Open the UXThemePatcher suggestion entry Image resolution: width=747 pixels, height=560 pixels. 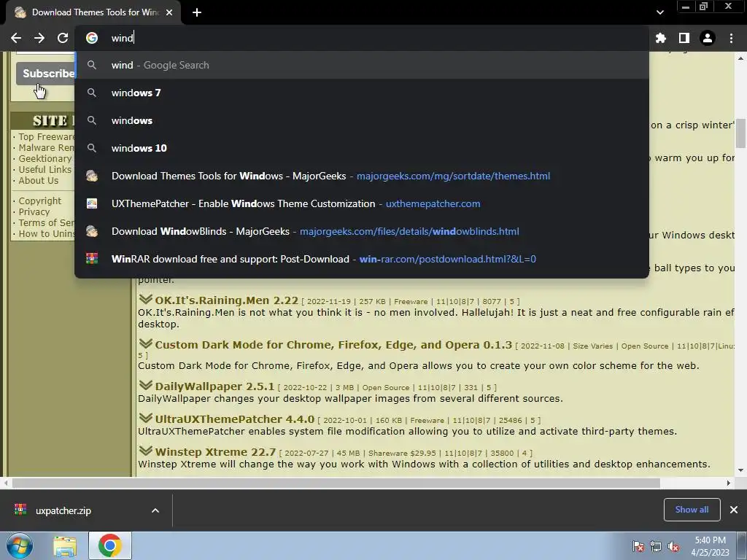coord(362,203)
